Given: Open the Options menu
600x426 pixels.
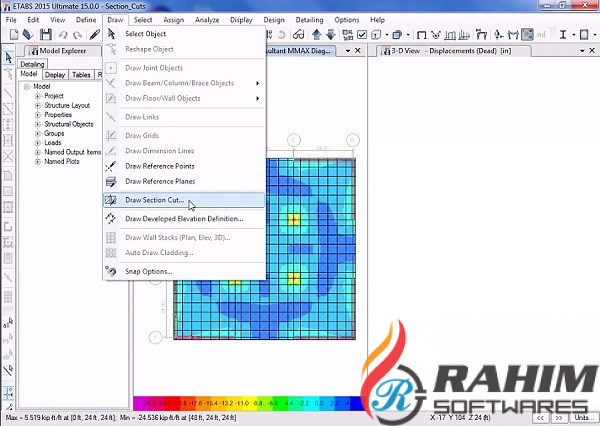Looking at the screenshot, I should (x=347, y=20).
